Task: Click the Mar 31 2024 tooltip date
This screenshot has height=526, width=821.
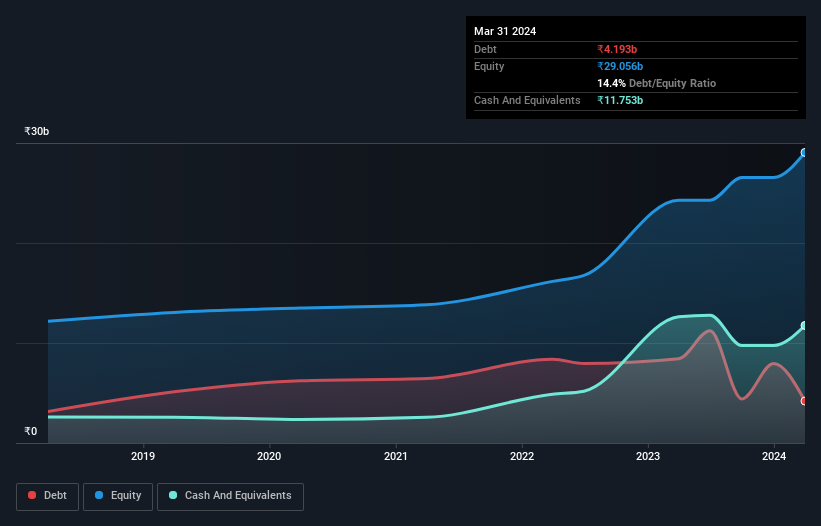Action: click(505, 31)
